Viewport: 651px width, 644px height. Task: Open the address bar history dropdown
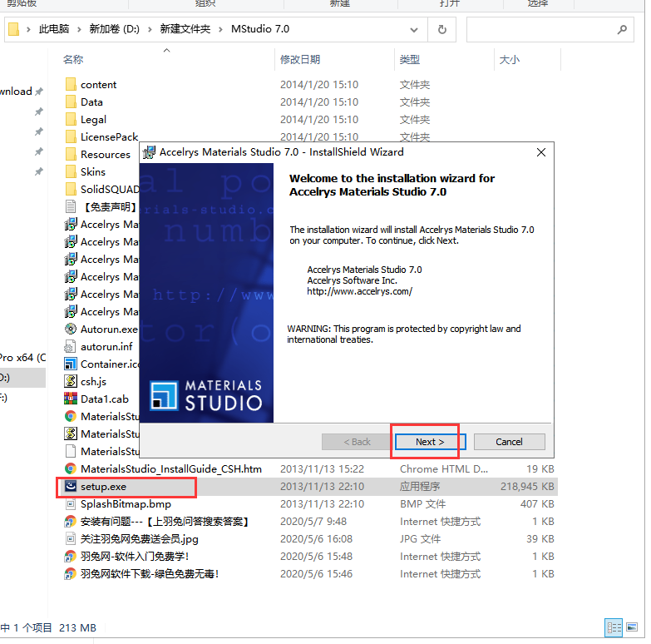click(x=413, y=29)
